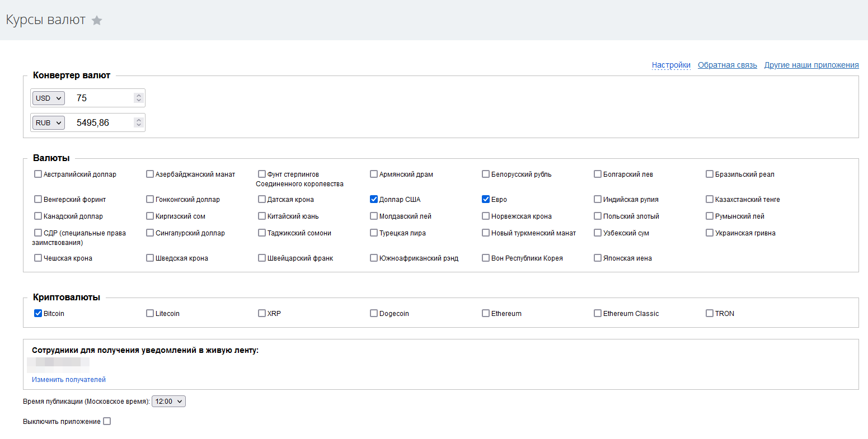This screenshot has height=439, width=868.
Task: Click the USD amount spinner arrows
Action: (139, 98)
